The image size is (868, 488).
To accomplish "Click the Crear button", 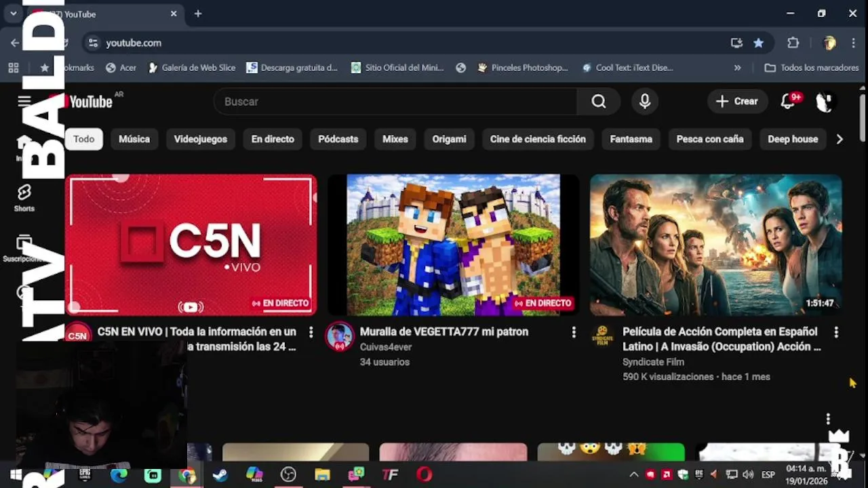I will click(737, 102).
